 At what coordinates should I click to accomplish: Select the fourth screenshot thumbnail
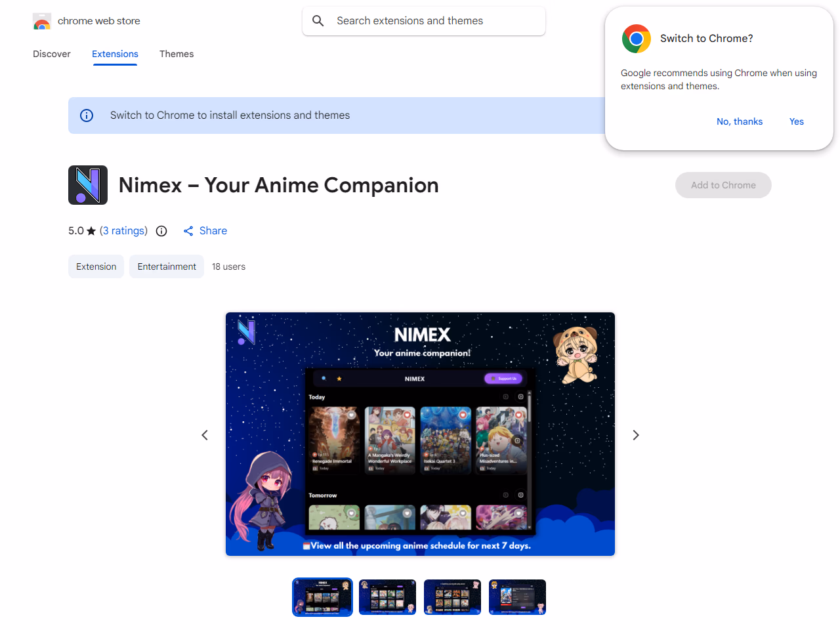pyautogui.click(x=517, y=597)
